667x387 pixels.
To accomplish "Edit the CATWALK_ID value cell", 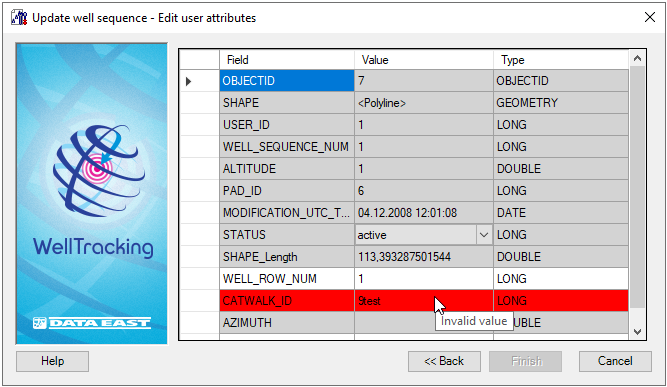I will click(424, 301).
